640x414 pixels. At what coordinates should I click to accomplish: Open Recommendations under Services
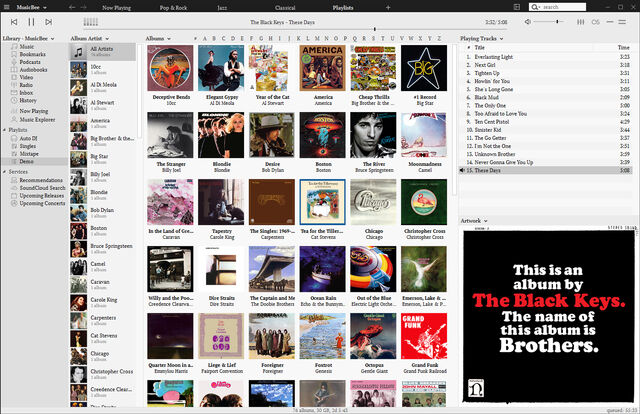(41, 180)
